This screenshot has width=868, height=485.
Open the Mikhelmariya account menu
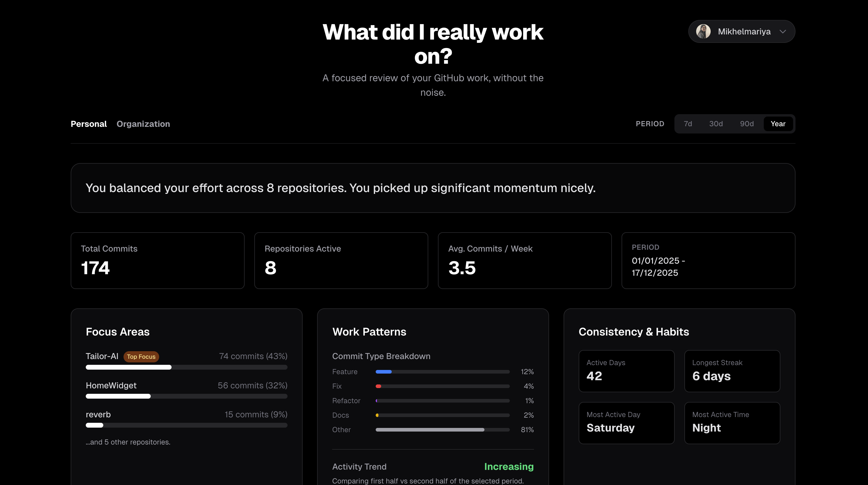(x=744, y=31)
